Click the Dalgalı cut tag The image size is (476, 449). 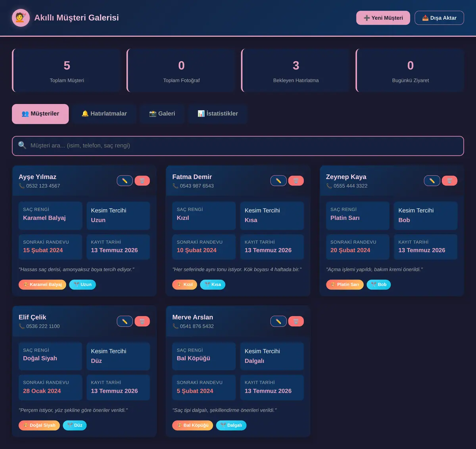(231, 425)
